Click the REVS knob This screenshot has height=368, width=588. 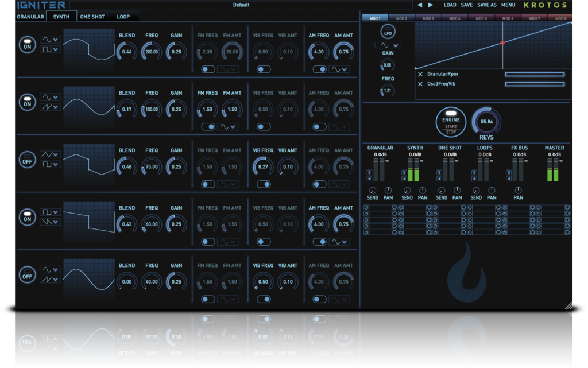coord(486,121)
